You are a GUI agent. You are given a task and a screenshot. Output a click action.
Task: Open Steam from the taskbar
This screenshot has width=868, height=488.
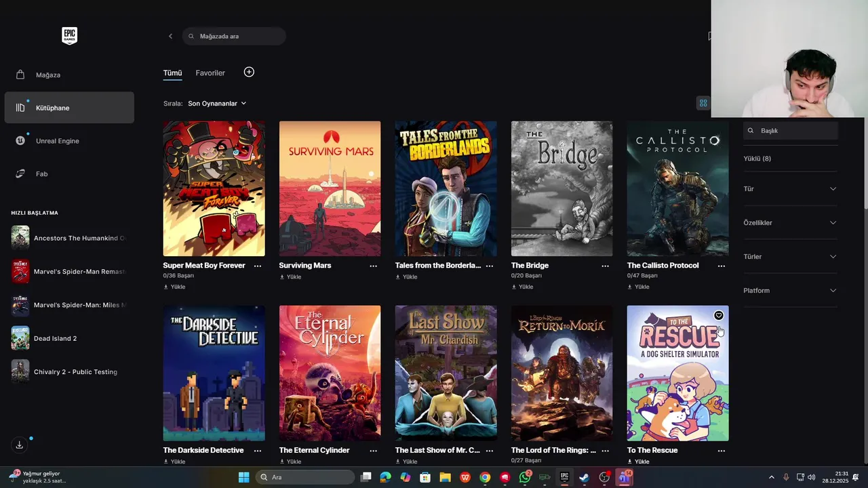point(584,477)
